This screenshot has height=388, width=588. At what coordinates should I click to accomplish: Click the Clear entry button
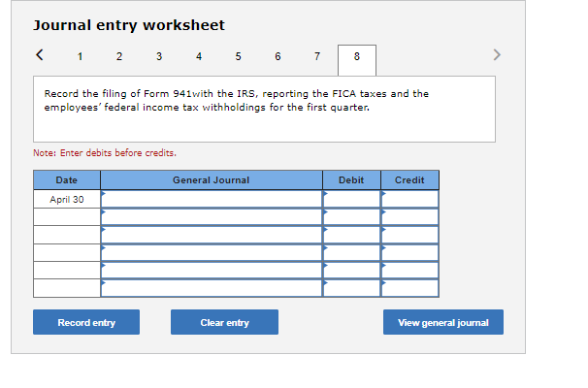(225, 322)
